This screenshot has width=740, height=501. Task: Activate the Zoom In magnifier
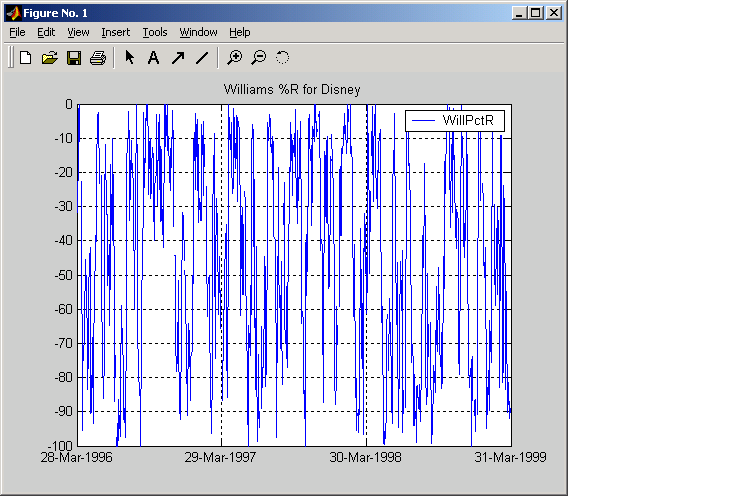[x=235, y=58]
